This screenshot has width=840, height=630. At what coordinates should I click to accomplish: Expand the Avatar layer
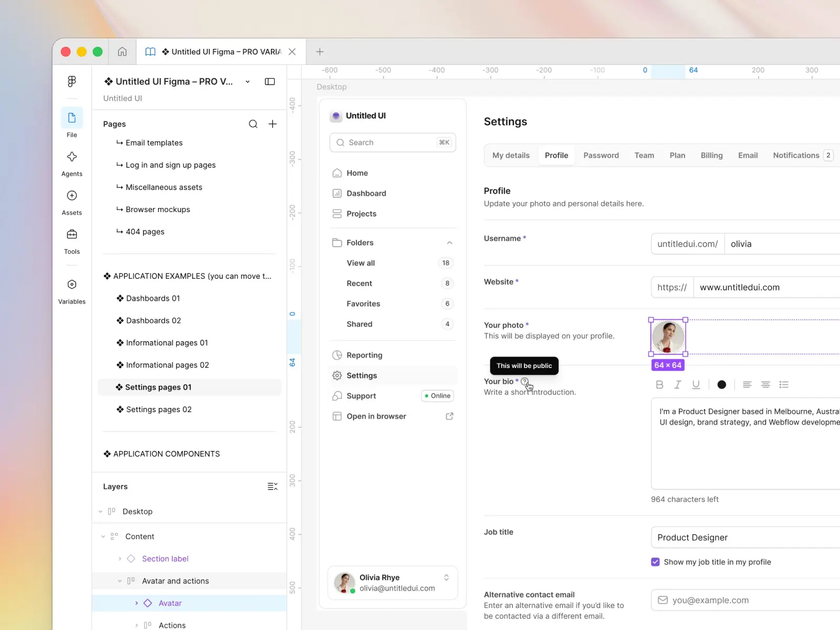[136, 603]
